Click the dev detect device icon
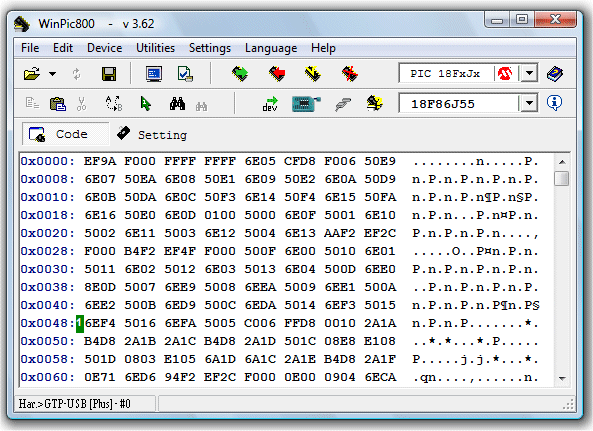 coord(270,104)
